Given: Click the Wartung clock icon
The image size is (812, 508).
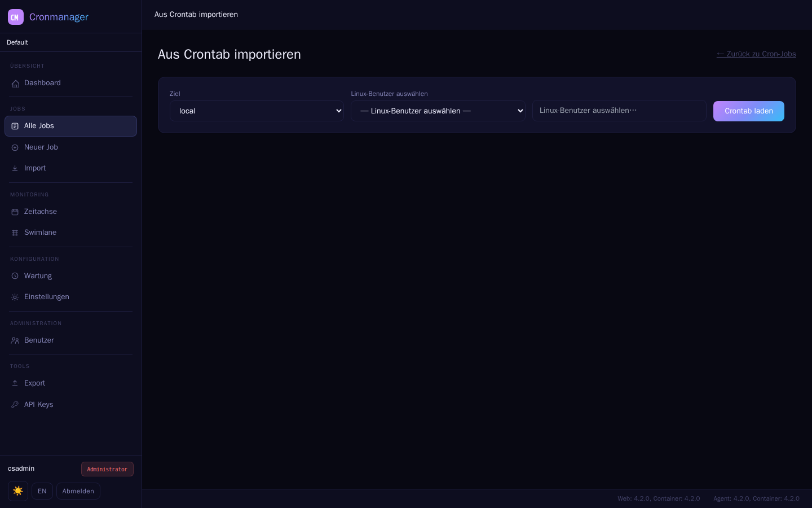Looking at the screenshot, I should pos(15,277).
